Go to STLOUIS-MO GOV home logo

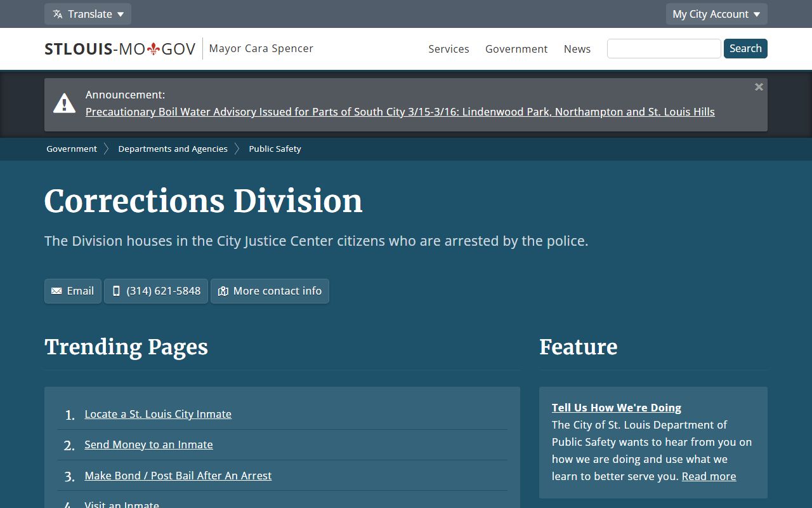tap(120, 49)
